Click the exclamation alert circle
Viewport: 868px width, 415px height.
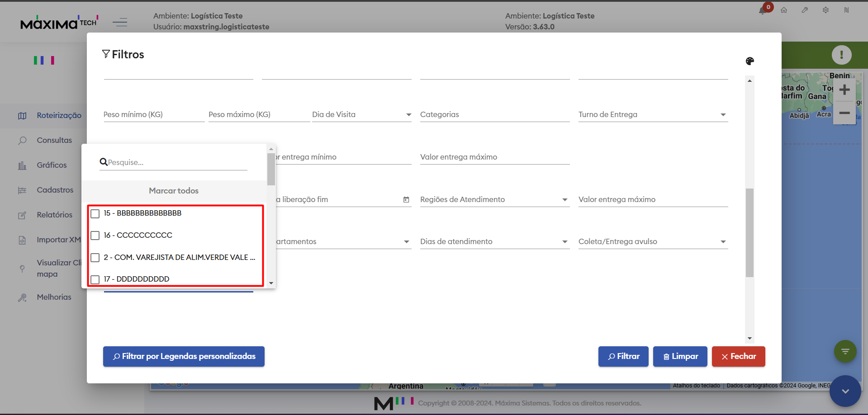click(841, 55)
